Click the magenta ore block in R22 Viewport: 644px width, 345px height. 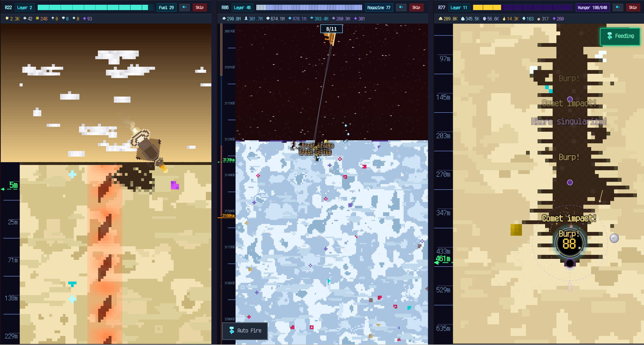point(175,185)
